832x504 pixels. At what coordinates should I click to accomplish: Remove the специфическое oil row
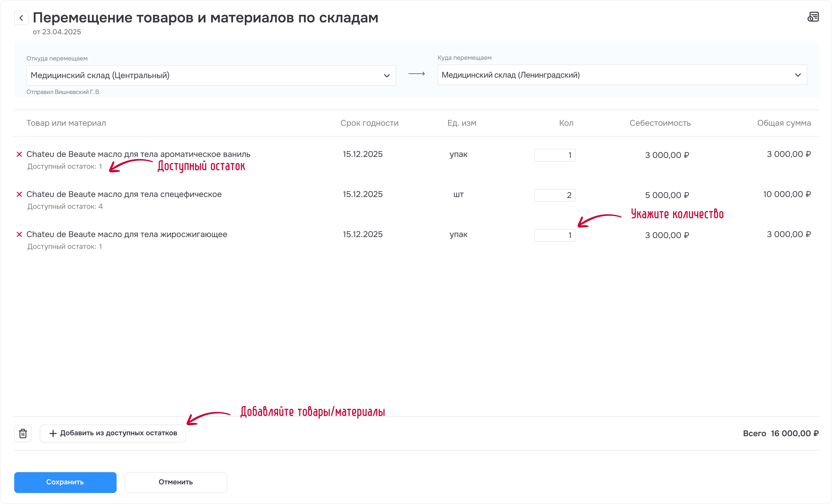pyautogui.click(x=19, y=194)
